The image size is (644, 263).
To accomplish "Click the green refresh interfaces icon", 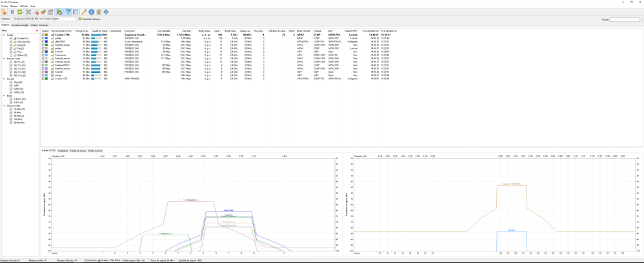I will click(x=80, y=19).
